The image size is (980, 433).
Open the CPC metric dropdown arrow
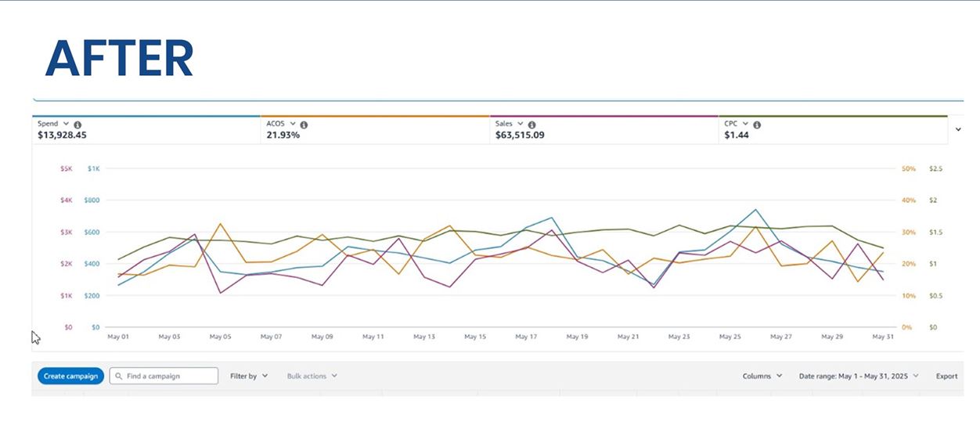(746, 124)
